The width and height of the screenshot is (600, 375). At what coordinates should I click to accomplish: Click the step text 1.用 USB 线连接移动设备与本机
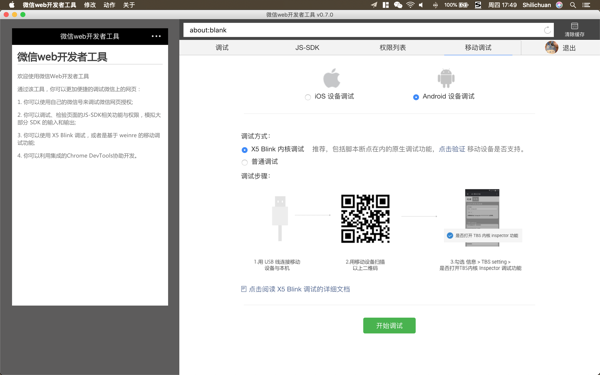tap(277, 265)
